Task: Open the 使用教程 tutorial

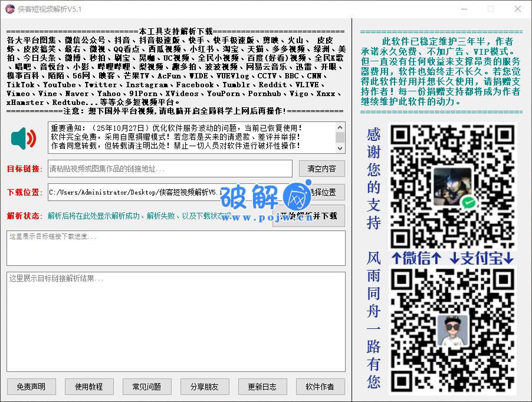Action: coord(89,387)
